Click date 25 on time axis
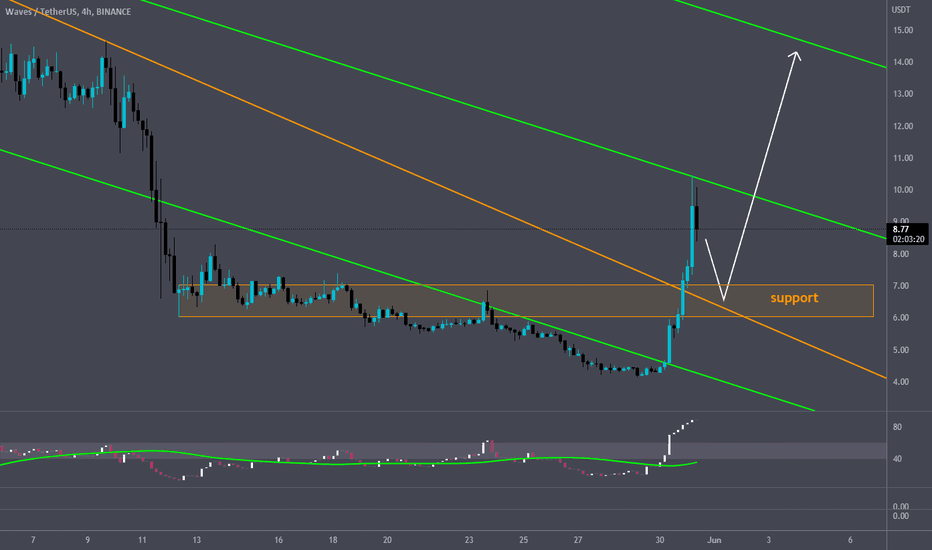The width and height of the screenshot is (932, 550). click(x=524, y=540)
